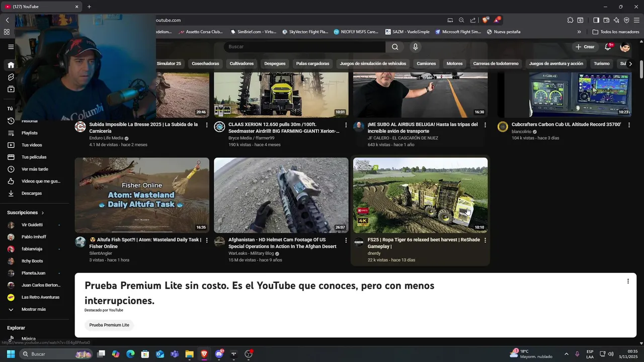Open Brave Rewards triangle icon

[x=497, y=20]
